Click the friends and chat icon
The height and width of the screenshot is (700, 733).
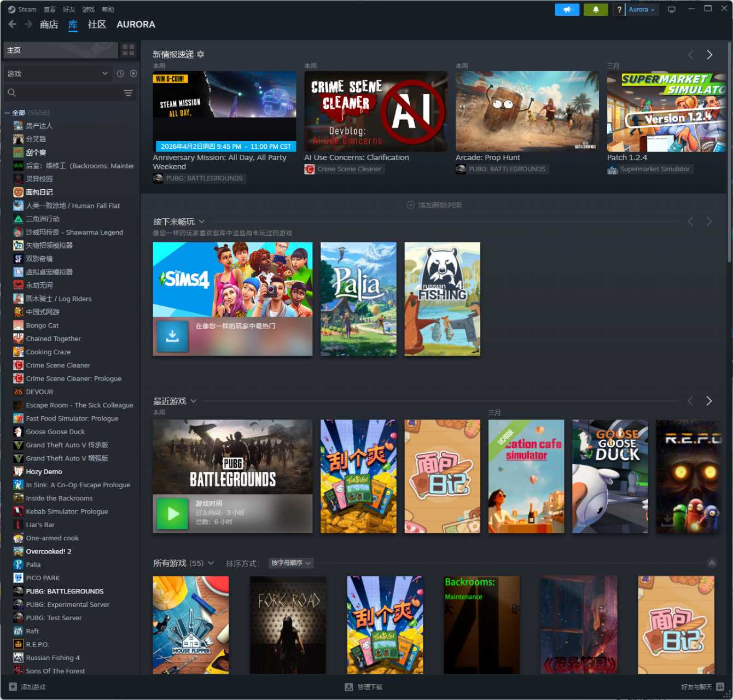720,687
